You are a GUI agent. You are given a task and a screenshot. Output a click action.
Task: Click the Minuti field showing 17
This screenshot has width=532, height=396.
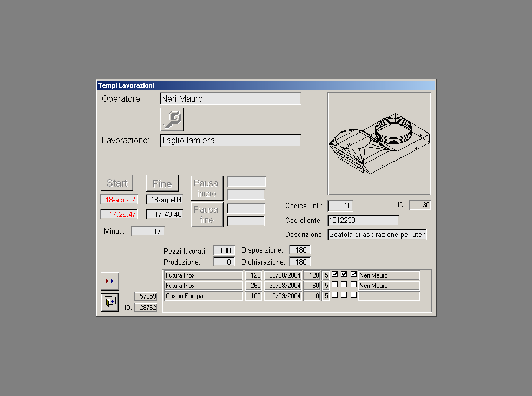click(148, 232)
